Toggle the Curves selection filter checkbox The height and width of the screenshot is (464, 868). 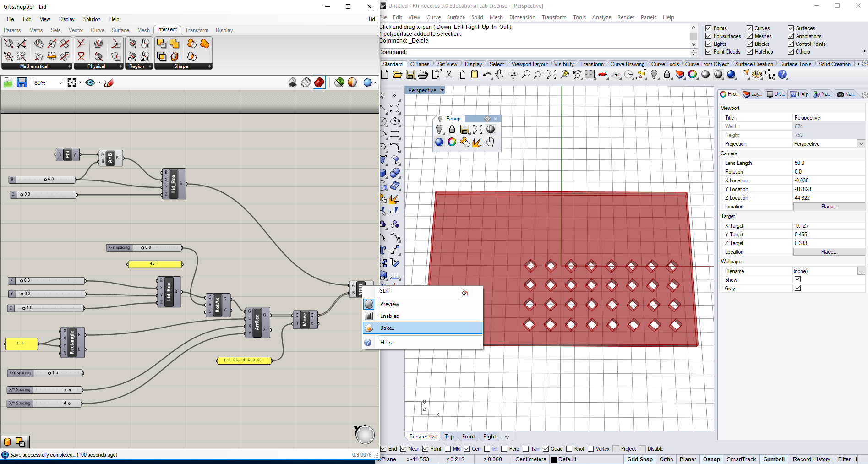click(x=750, y=28)
